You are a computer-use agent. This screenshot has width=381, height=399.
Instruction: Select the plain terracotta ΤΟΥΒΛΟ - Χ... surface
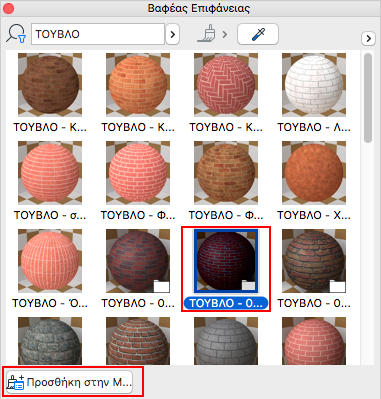(x=314, y=173)
